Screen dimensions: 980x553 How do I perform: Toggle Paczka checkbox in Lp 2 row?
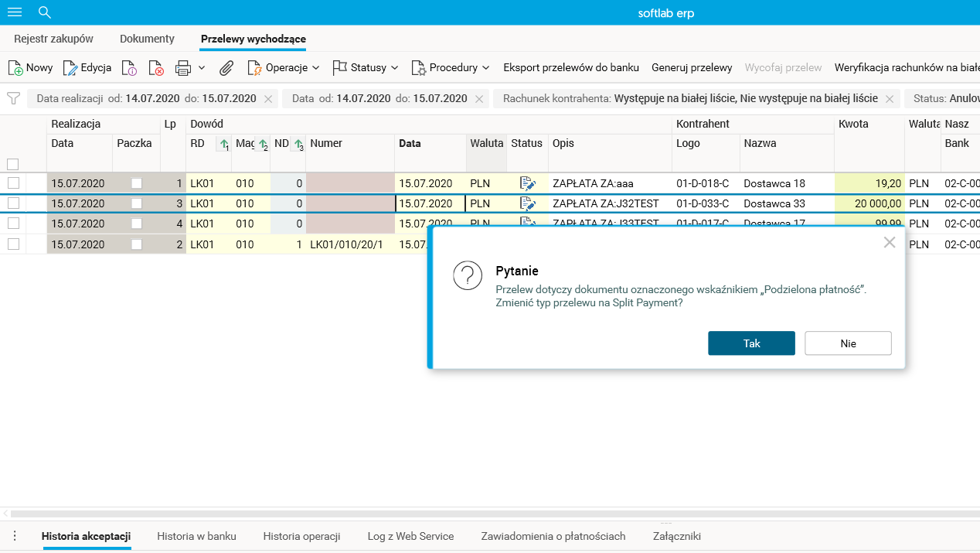[x=137, y=244]
